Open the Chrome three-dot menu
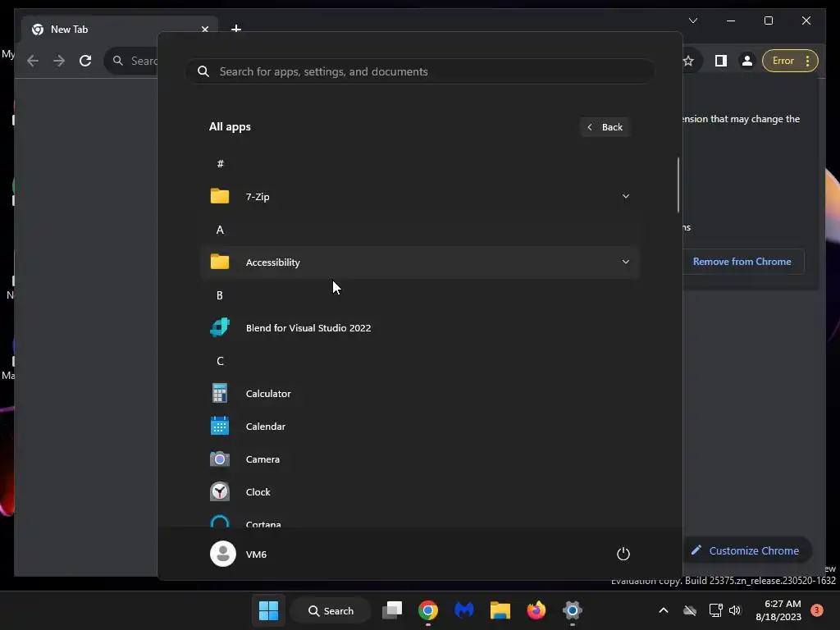 pos(808,61)
